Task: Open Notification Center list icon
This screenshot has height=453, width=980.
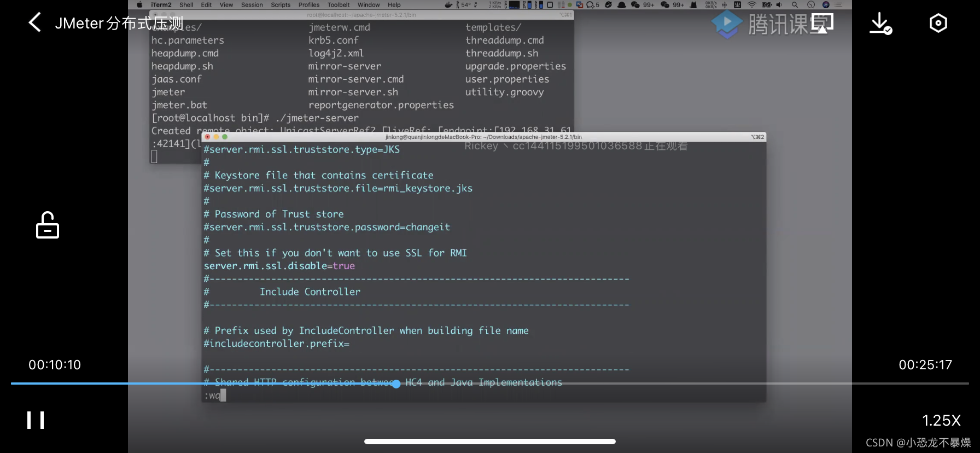Action: tap(838, 5)
